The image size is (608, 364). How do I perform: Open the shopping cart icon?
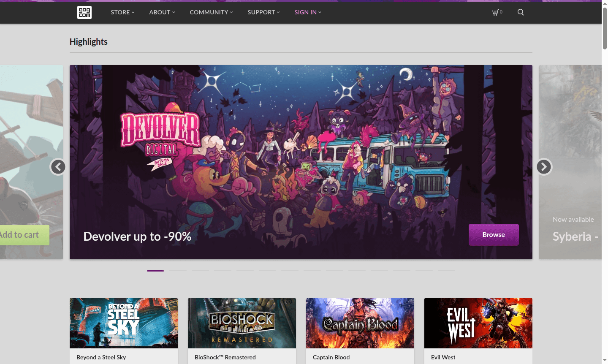(x=496, y=12)
